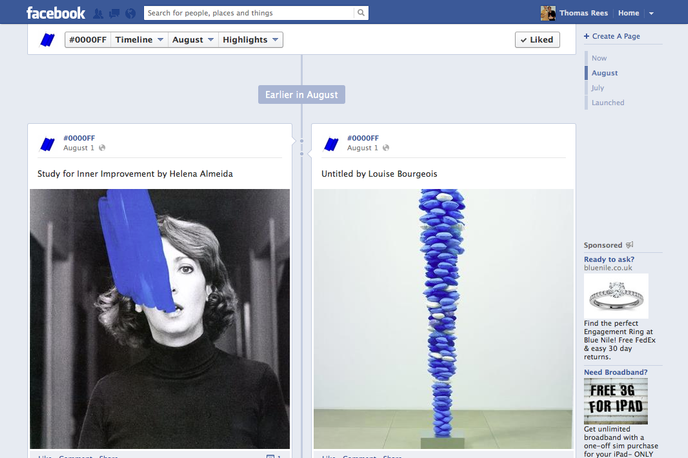Open the bluenile.co.uk 'Ready to ask?' ad
Screen dimensions: 688x458
click(607, 258)
